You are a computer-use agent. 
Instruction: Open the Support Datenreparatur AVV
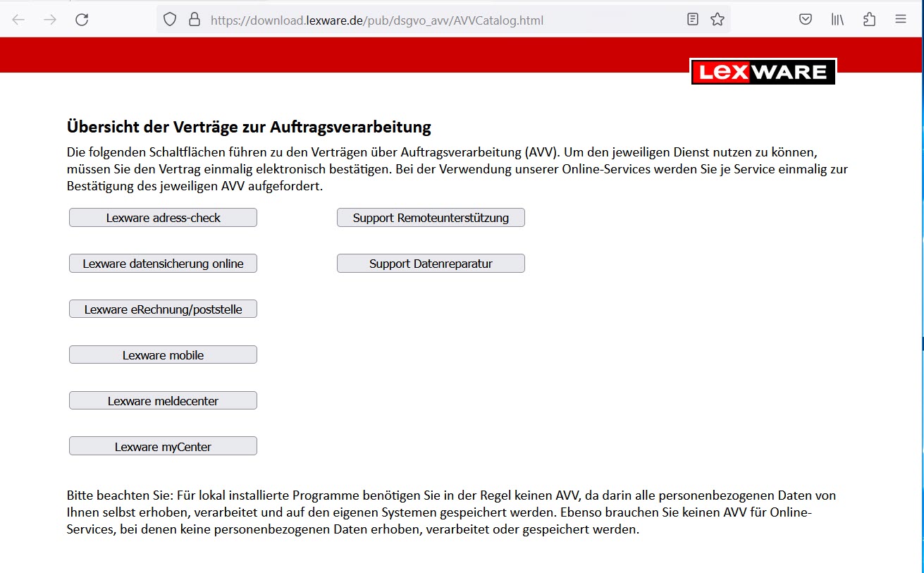coord(431,263)
